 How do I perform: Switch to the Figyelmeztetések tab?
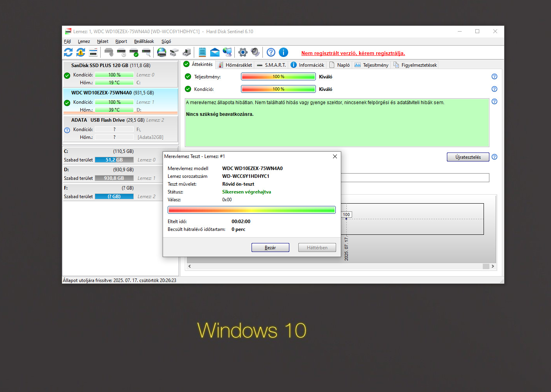pos(415,65)
